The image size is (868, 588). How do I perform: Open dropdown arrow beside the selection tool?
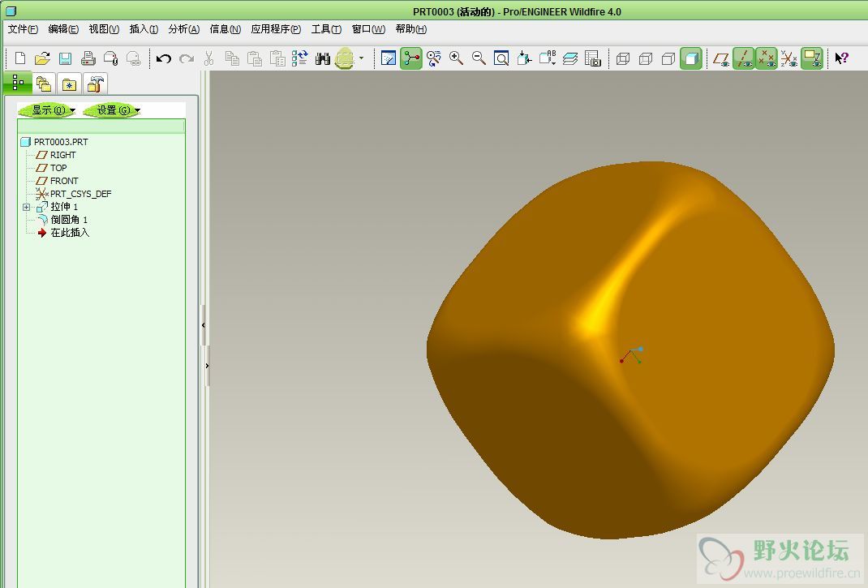click(x=362, y=58)
